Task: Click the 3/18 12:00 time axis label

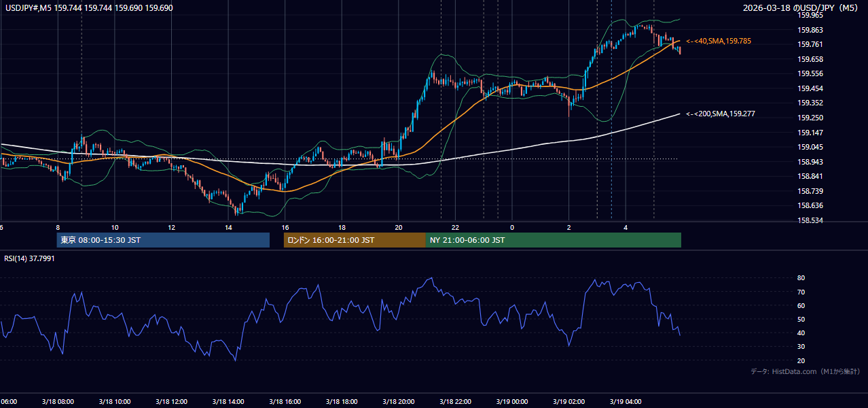Action: pyautogui.click(x=172, y=402)
